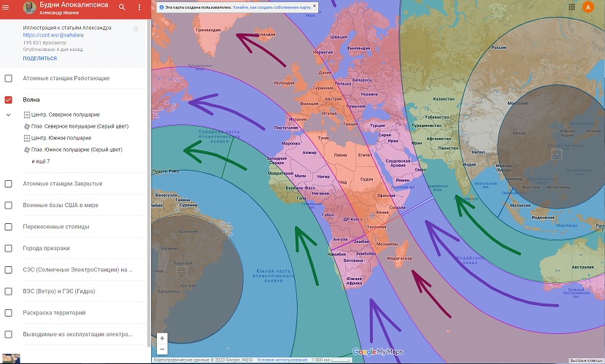Click the 'Гренландия' label on the map
The height and width of the screenshot is (364, 605).
(x=208, y=30)
